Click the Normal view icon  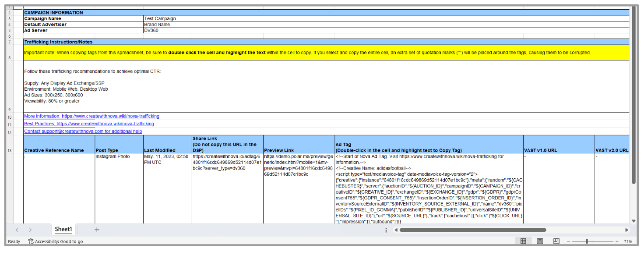523,241
